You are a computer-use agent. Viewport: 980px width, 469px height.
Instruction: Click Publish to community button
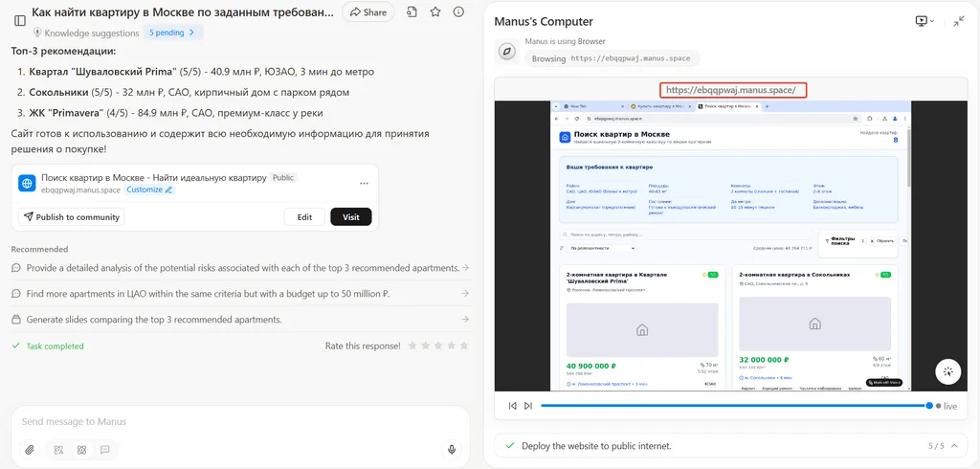pyautogui.click(x=71, y=217)
